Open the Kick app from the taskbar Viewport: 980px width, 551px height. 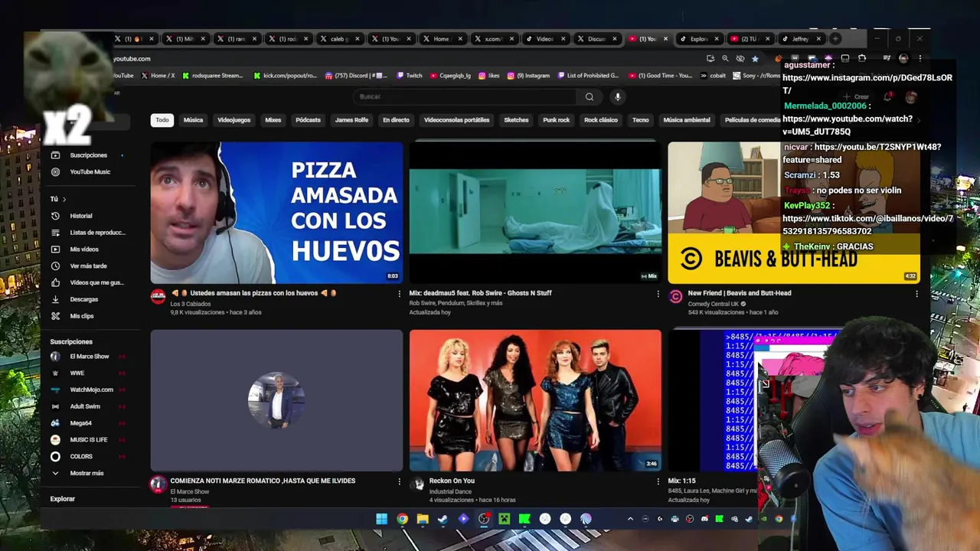[x=524, y=519]
